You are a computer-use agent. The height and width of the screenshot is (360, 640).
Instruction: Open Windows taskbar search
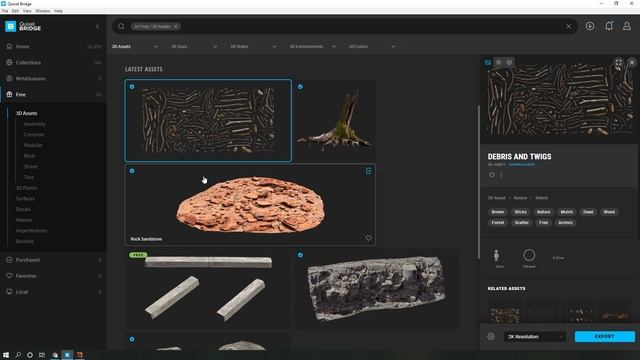pyautogui.click(x=18, y=355)
